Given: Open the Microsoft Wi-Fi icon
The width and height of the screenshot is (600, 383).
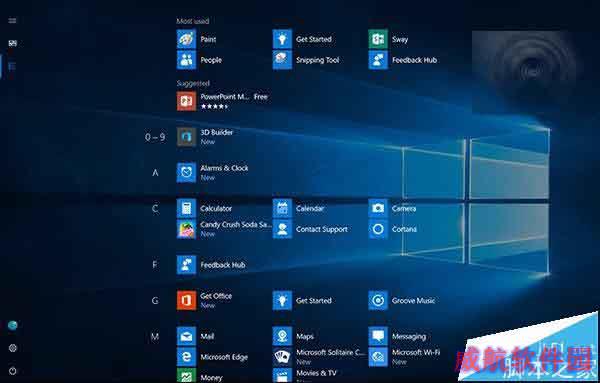Looking at the screenshot, I should (x=378, y=357).
